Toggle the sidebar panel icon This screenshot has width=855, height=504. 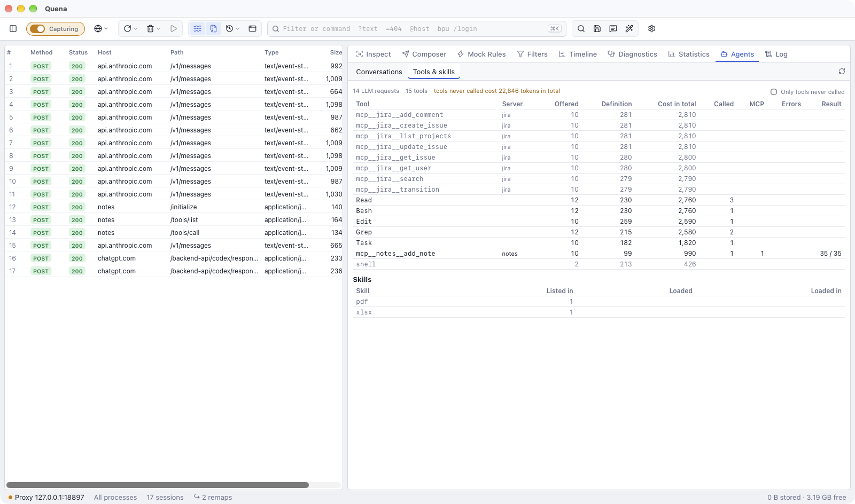click(x=13, y=29)
